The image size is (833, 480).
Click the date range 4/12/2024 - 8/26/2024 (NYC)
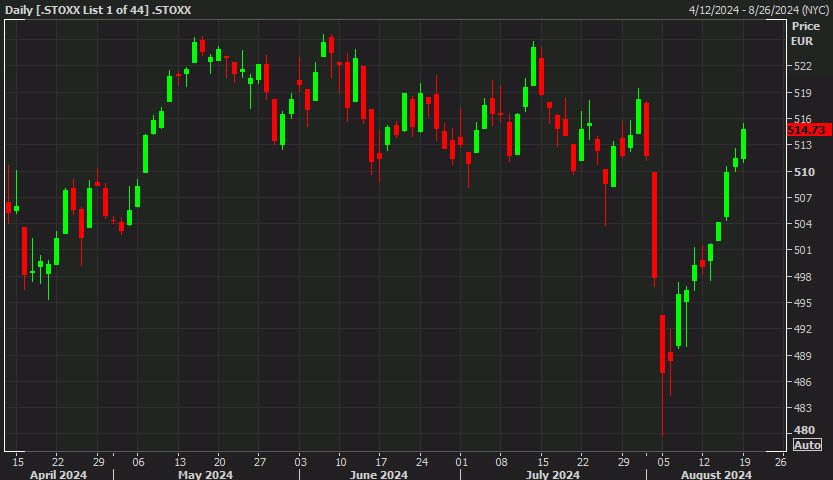point(759,10)
